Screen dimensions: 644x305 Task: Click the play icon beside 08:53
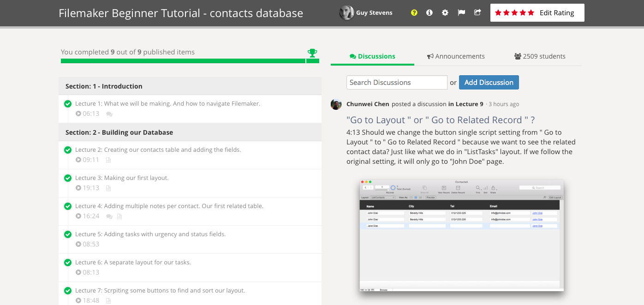(x=78, y=244)
